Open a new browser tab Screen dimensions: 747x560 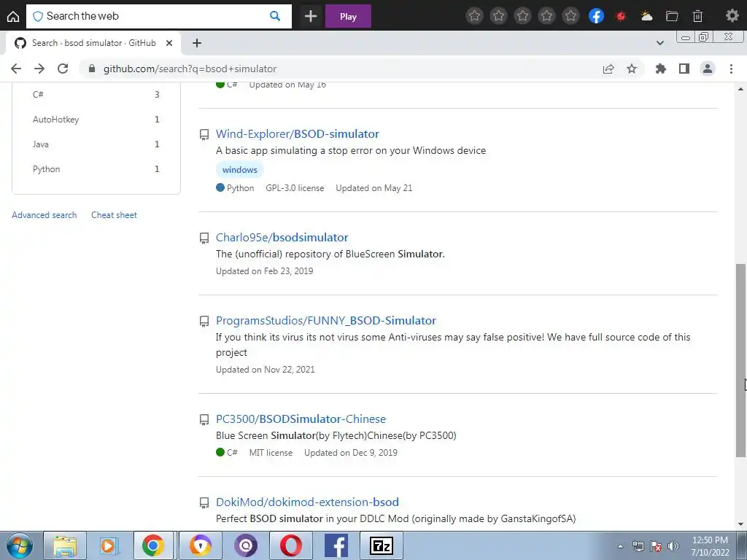(x=197, y=43)
